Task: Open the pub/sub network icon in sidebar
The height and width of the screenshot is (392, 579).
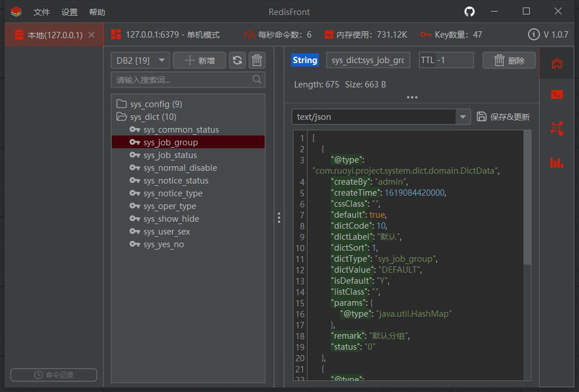Action: 557,128
